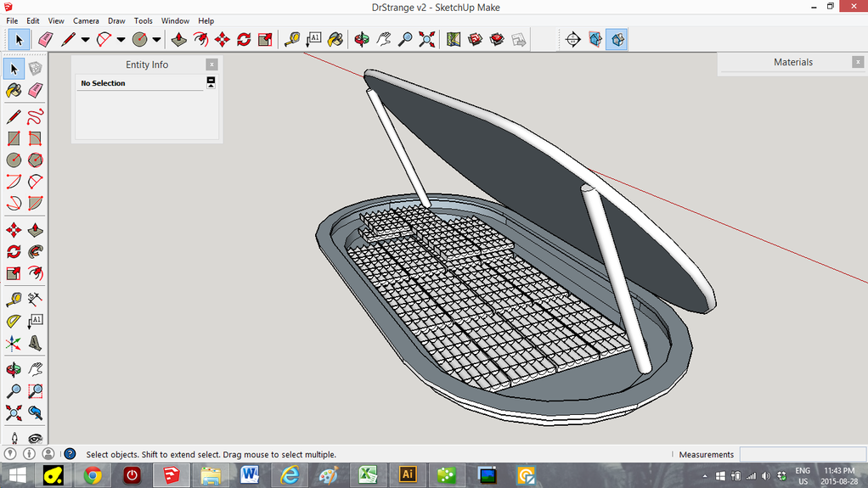Choose the Rotated Rectangle tool
Image resolution: width=868 pixels, height=488 pixels.
pos(36,138)
